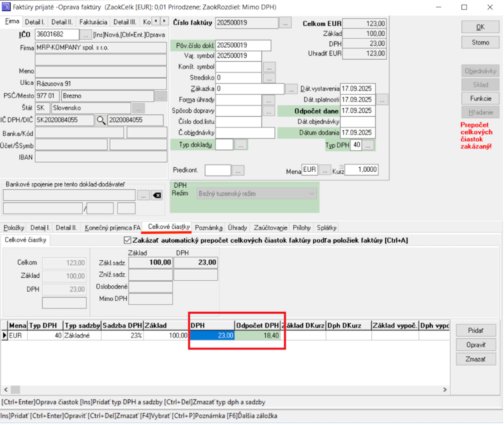
Task: Select the Celkové čiastky tab
Action: (x=169, y=227)
